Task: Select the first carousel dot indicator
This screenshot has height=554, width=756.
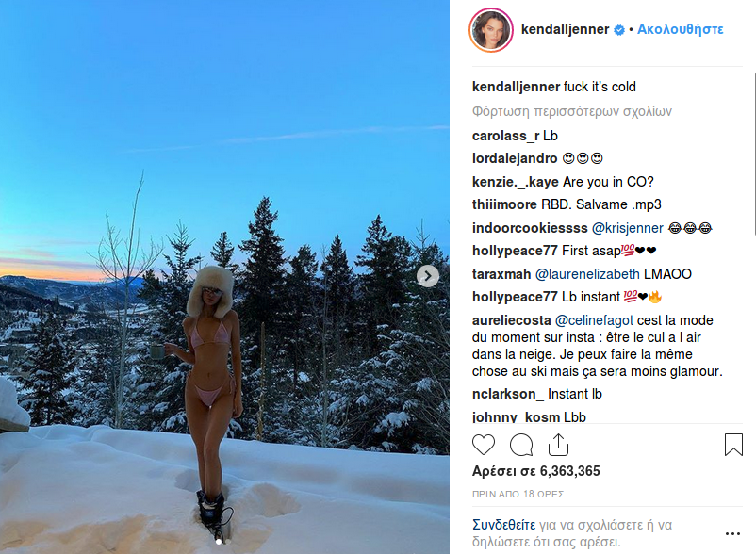Action: coord(219,542)
